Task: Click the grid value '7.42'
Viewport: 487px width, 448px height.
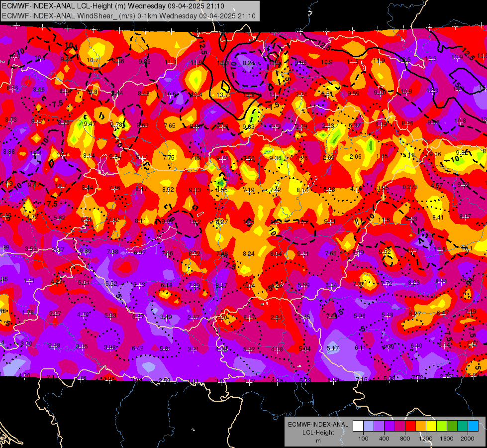Action: [276, 190]
